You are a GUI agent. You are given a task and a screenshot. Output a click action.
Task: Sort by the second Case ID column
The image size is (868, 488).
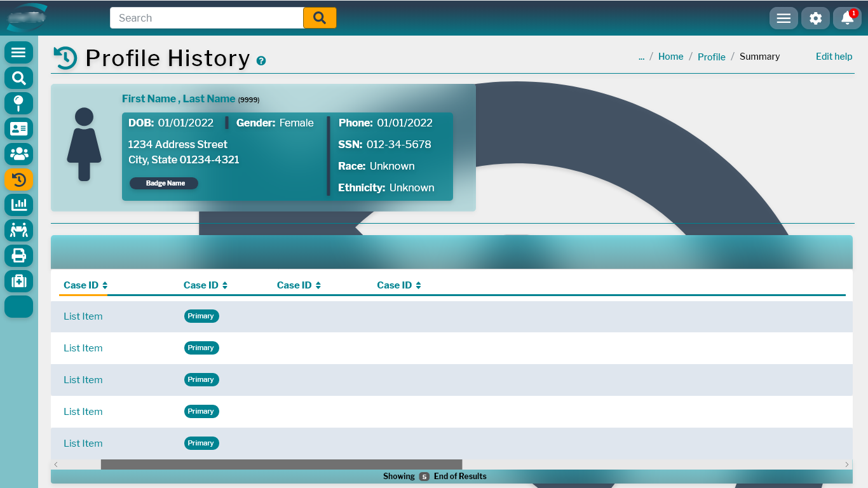(x=206, y=285)
